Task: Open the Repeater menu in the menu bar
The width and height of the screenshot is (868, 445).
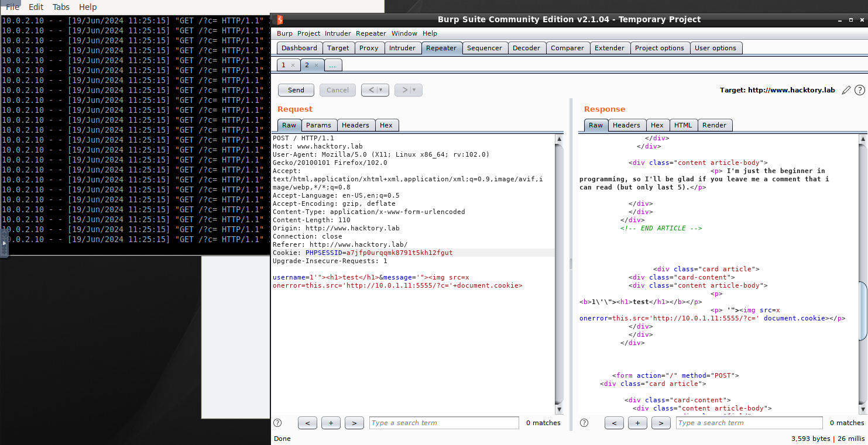Action: (x=371, y=33)
